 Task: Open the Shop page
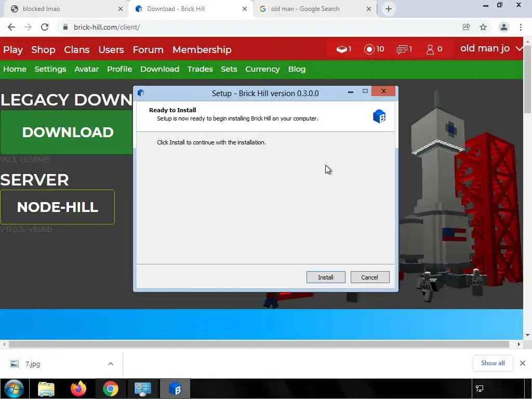[43, 49]
